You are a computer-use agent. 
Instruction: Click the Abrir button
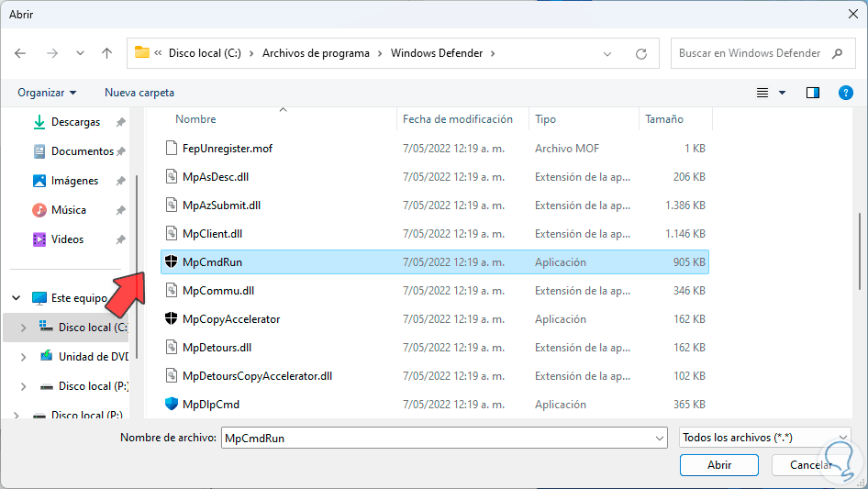pyautogui.click(x=719, y=465)
